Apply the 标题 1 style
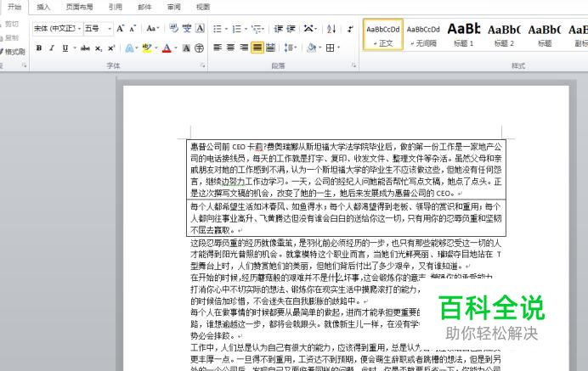 pyautogui.click(x=464, y=35)
